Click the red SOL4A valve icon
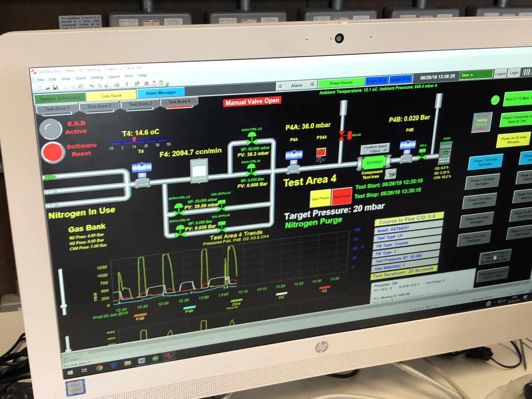 [345, 136]
